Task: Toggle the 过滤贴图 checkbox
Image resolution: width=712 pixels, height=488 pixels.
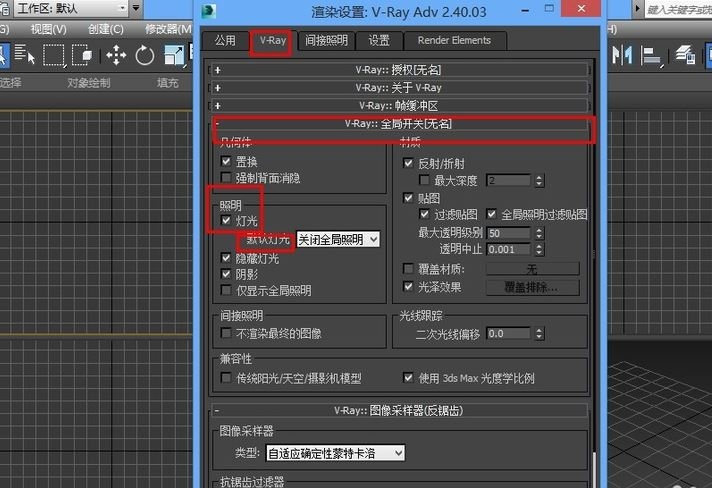Action: tap(424, 214)
